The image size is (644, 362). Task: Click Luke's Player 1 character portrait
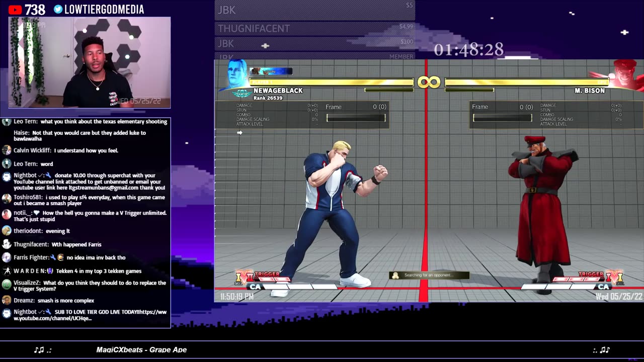[x=236, y=73]
